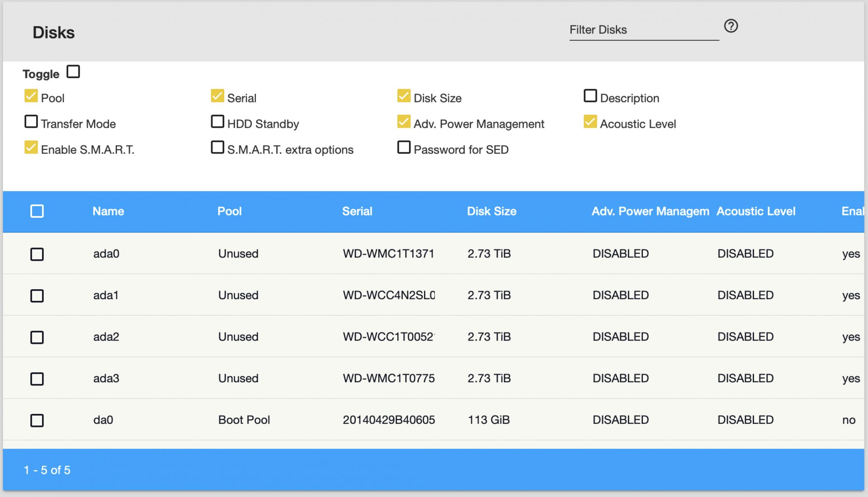Select the ada0 disk row checkbox
868x497 pixels.
37,254
